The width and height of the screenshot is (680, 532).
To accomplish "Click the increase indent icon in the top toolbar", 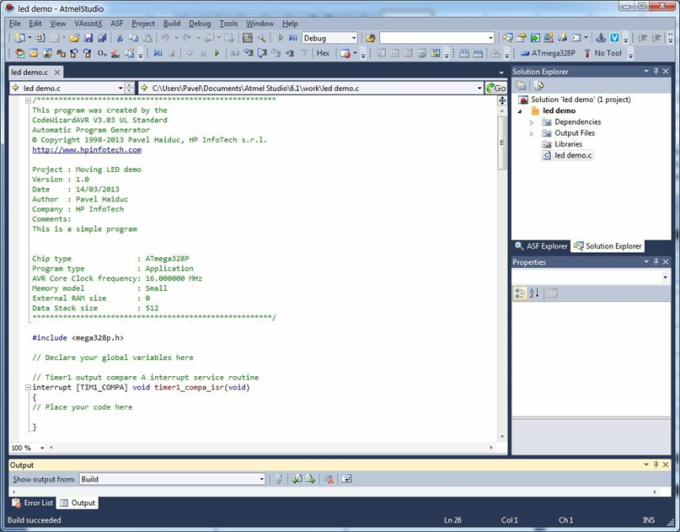I will tap(657, 38).
